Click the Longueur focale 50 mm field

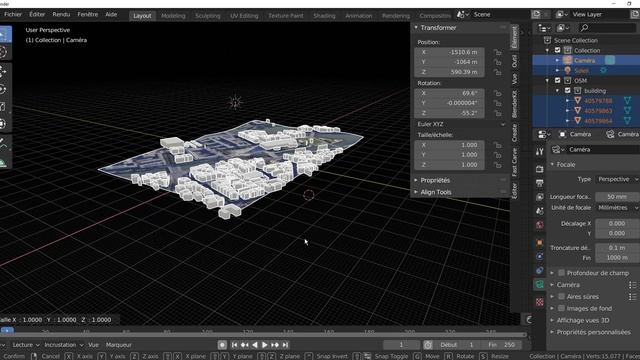(x=617, y=197)
